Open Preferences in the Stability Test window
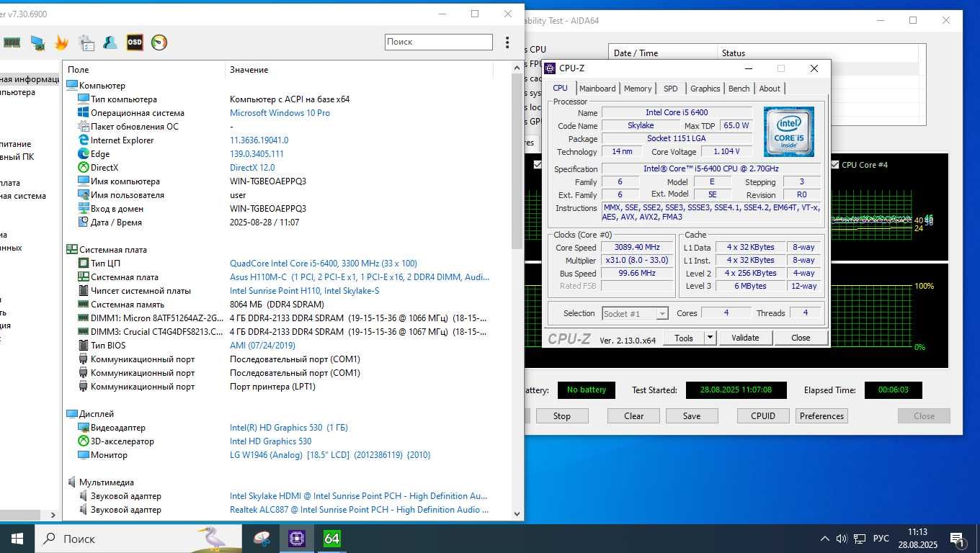This screenshot has width=980, height=553. pyautogui.click(x=821, y=416)
